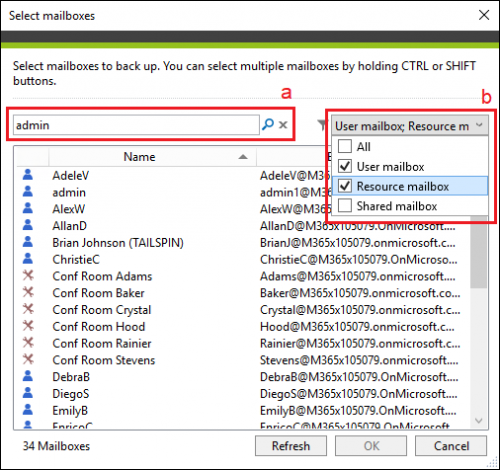Image resolution: width=500 pixels, height=470 pixels.
Task: Click the ChristieC@M365x105079 email address
Action: 359,259
